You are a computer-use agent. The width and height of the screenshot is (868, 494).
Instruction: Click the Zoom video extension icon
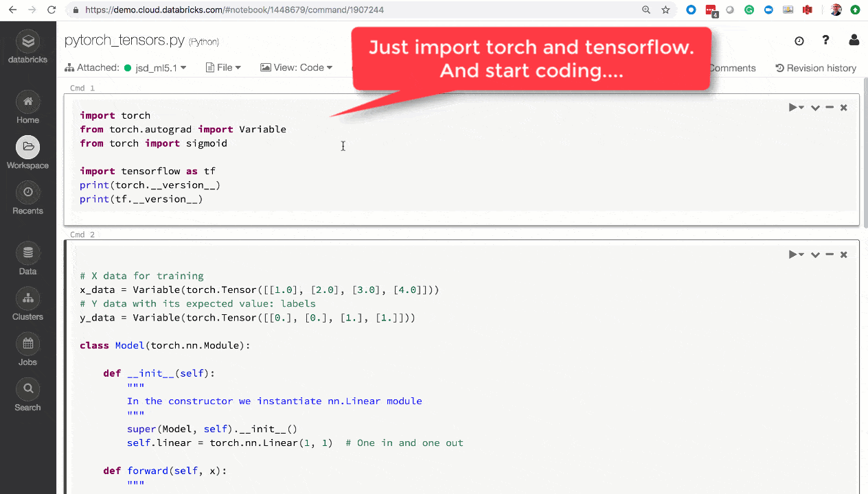[x=768, y=10]
